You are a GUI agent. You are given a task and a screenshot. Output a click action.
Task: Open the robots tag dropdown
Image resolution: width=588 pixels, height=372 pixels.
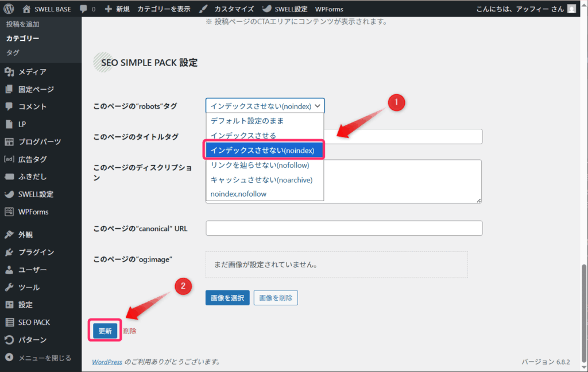click(x=265, y=106)
